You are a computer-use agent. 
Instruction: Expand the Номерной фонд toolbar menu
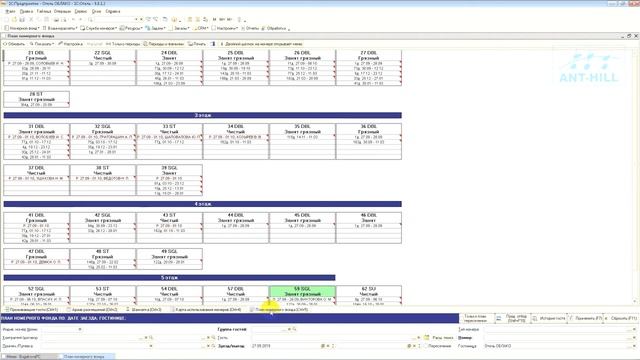(22, 28)
